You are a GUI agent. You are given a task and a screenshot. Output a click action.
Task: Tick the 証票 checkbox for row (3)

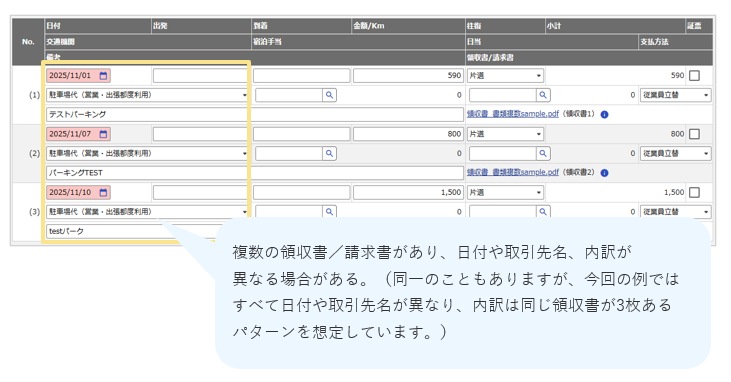point(694,193)
